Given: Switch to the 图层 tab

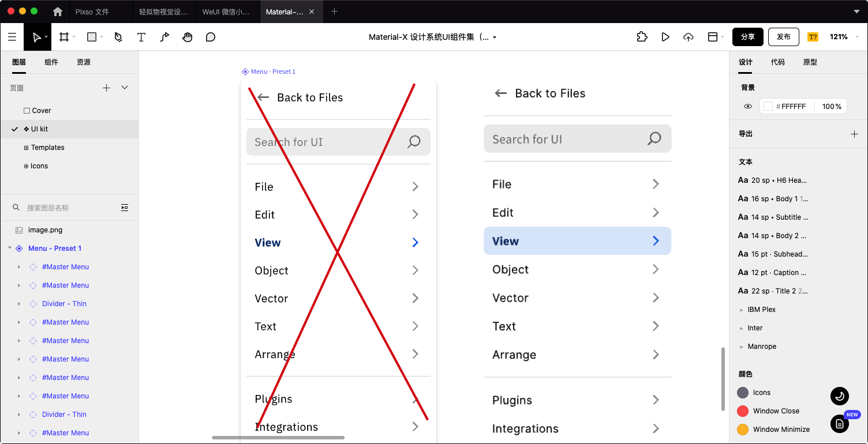Looking at the screenshot, I should (19, 62).
